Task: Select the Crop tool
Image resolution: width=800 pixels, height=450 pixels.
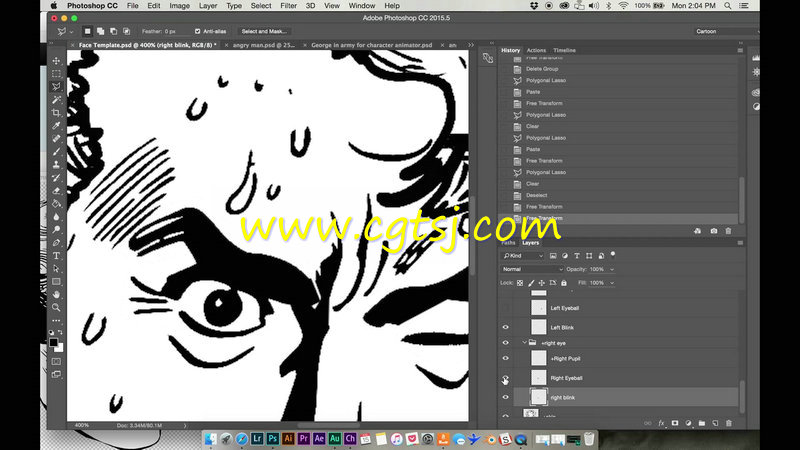Action: click(x=56, y=113)
